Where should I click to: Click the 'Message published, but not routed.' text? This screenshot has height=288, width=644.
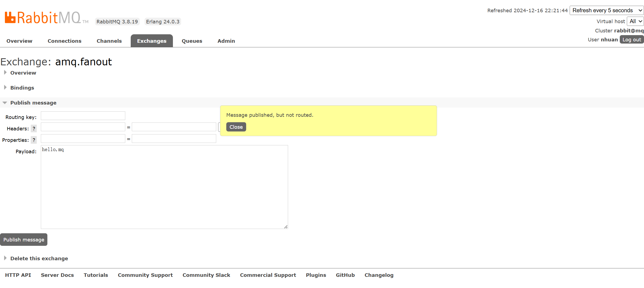[x=270, y=115]
